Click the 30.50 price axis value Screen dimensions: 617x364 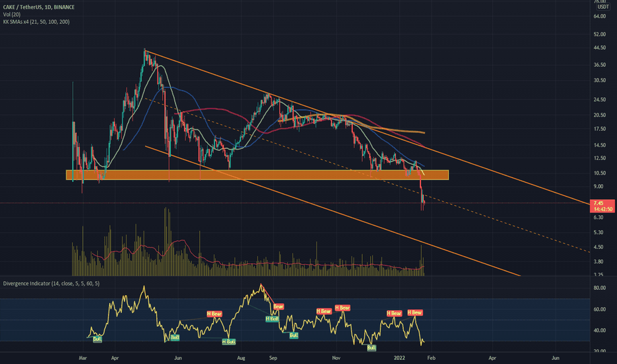600,80
